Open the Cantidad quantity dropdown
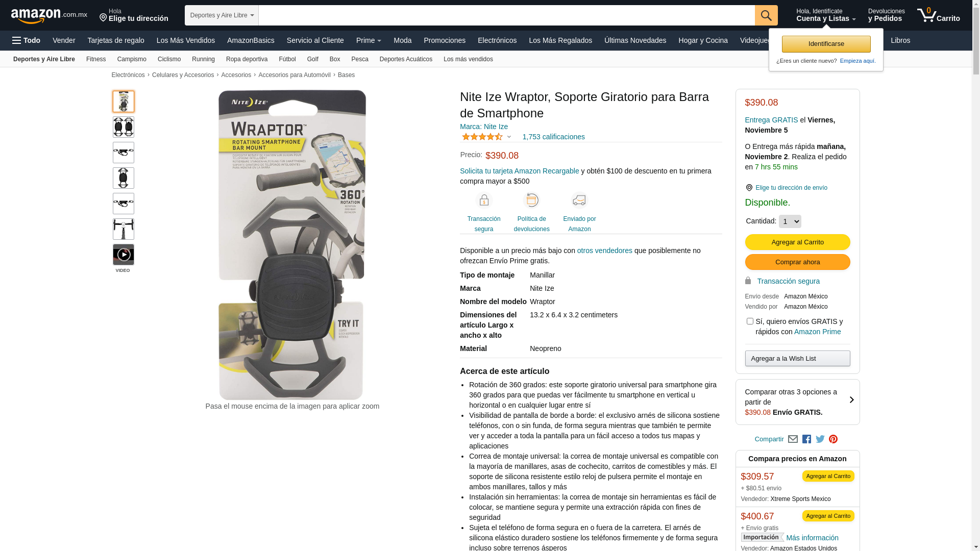This screenshot has height=551, width=980. click(790, 221)
